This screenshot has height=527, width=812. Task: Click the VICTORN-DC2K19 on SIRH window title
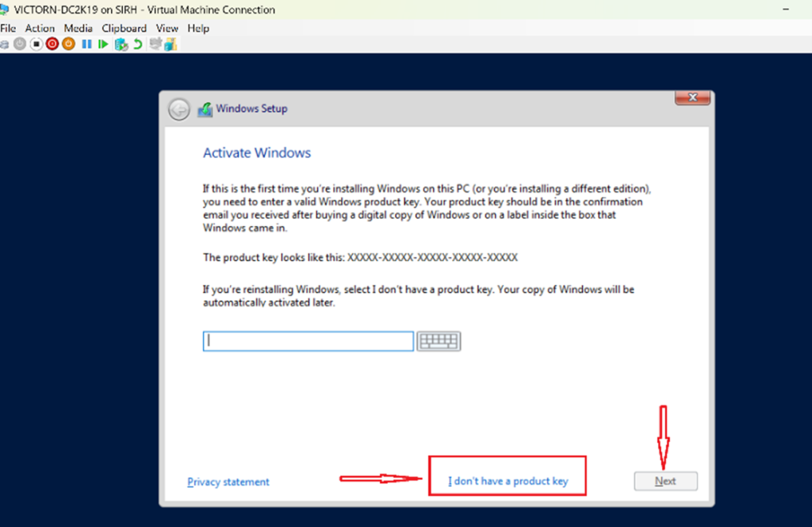[144, 10]
